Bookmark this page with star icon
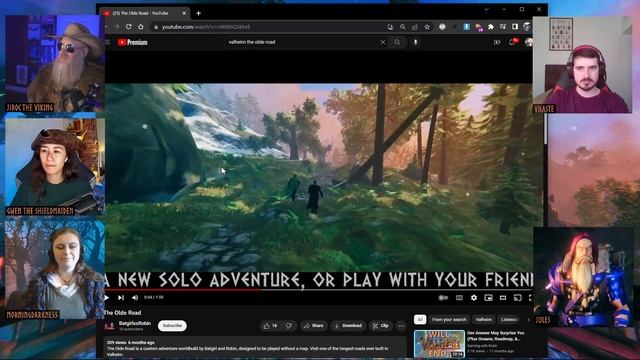Screen dimensions: 640x360 (x=427, y=27)
